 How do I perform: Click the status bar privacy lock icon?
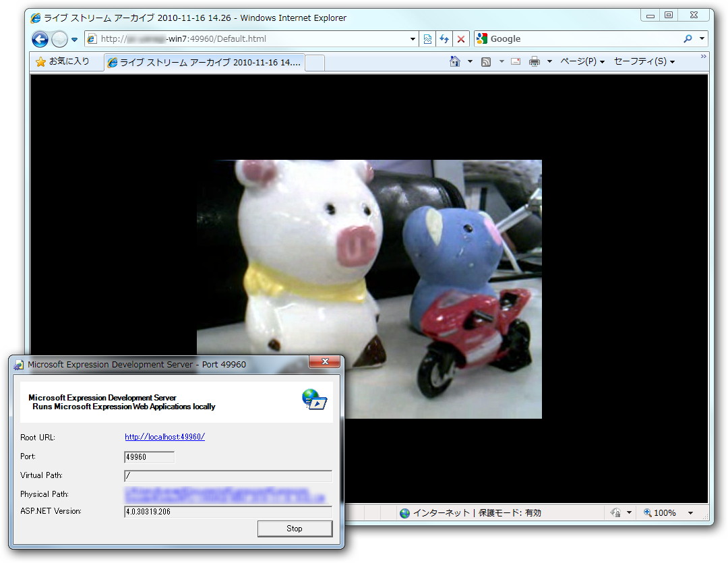click(x=615, y=513)
